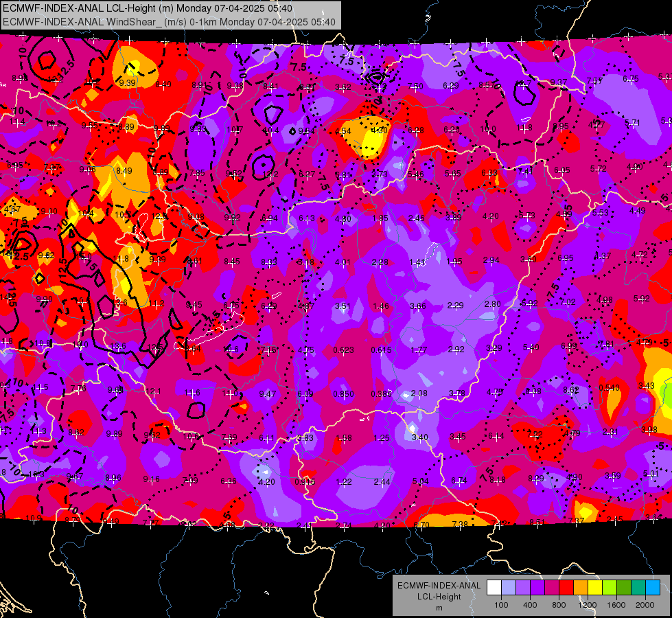Select the red legend color swatch

(566, 588)
